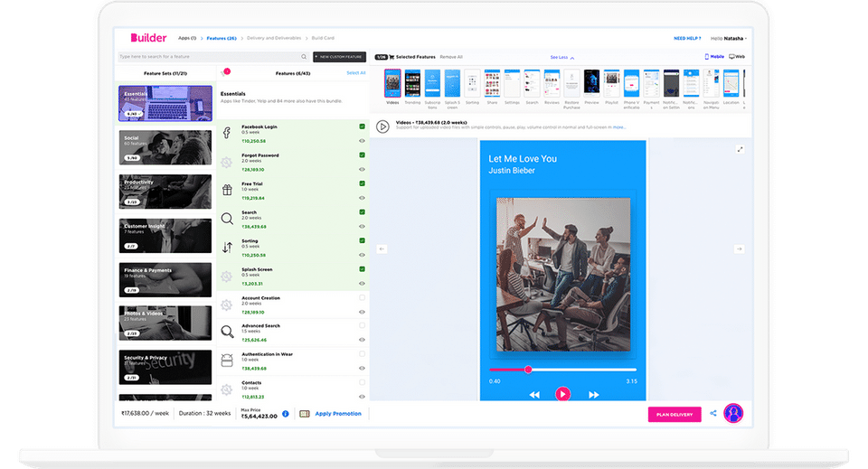Uncheck the Forgot Password checkbox
The width and height of the screenshot is (868, 469).
coord(362,155)
